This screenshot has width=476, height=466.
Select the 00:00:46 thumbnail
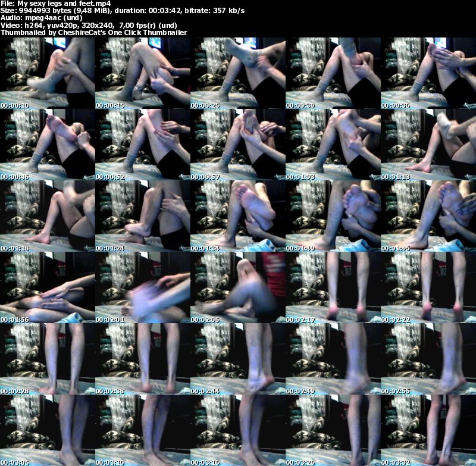pyautogui.click(x=48, y=143)
